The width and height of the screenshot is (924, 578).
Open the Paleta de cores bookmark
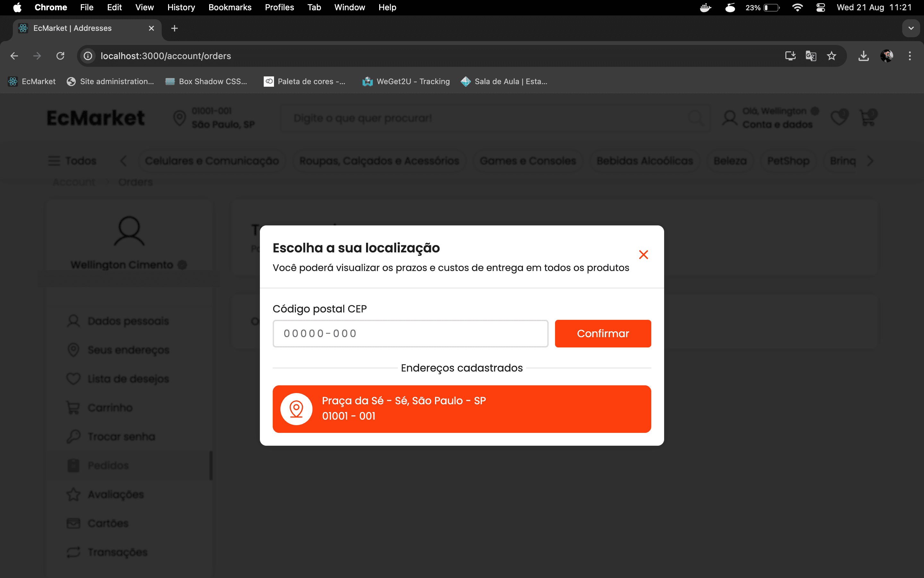coord(305,82)
